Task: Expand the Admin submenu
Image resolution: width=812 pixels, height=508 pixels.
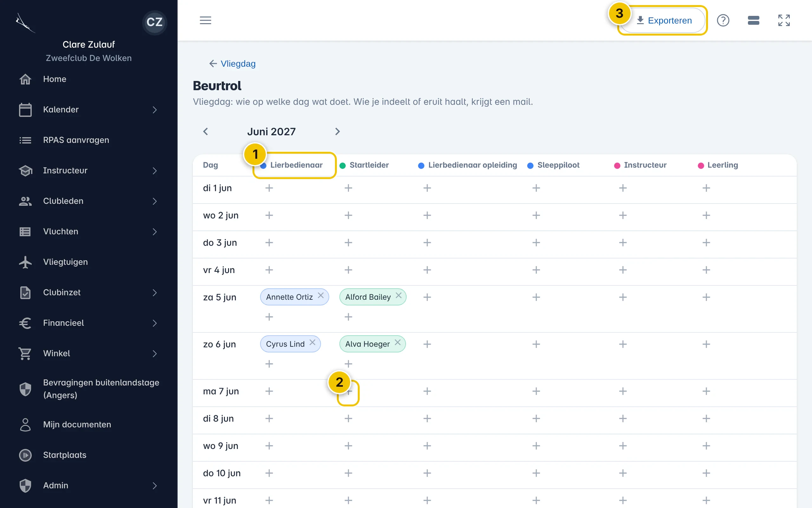Action: coord(155,485)
